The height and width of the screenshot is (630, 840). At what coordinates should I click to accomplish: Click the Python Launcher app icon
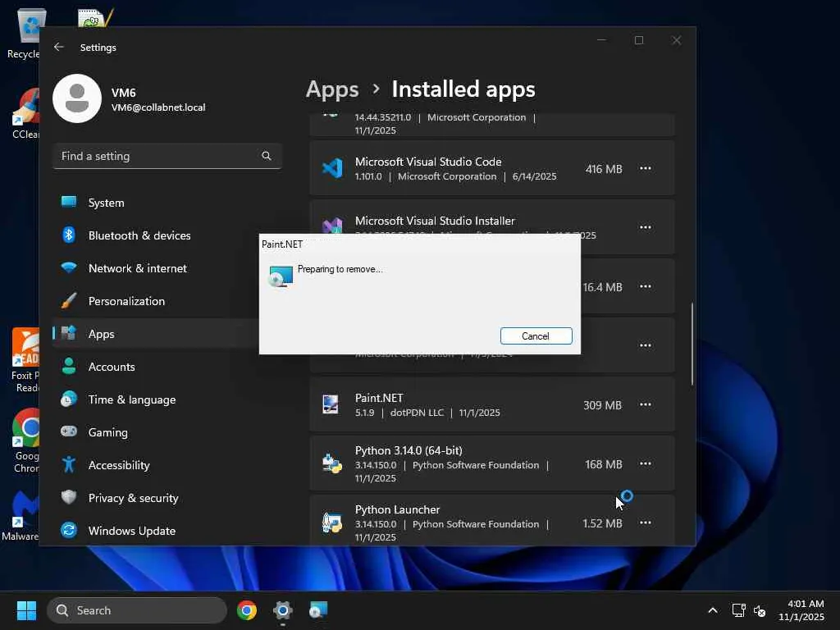pos(332,523)
